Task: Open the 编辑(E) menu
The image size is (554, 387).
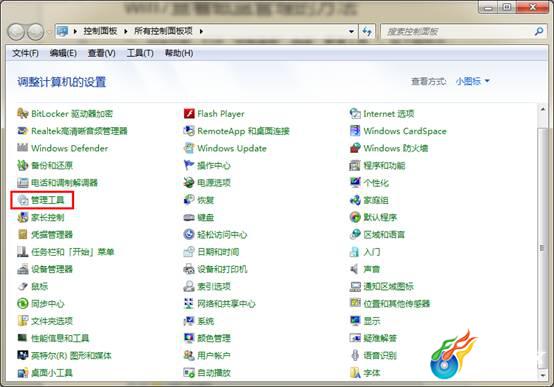Action: (63, 53)
